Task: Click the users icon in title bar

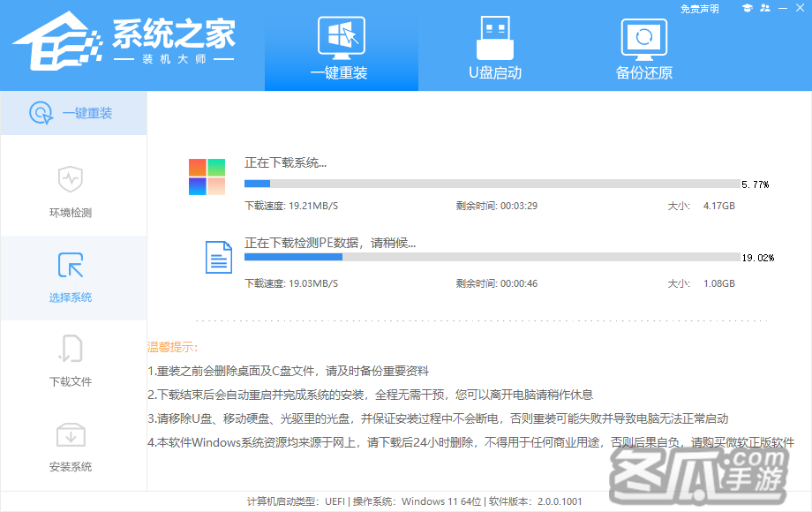Action: (x=765, y=8)
